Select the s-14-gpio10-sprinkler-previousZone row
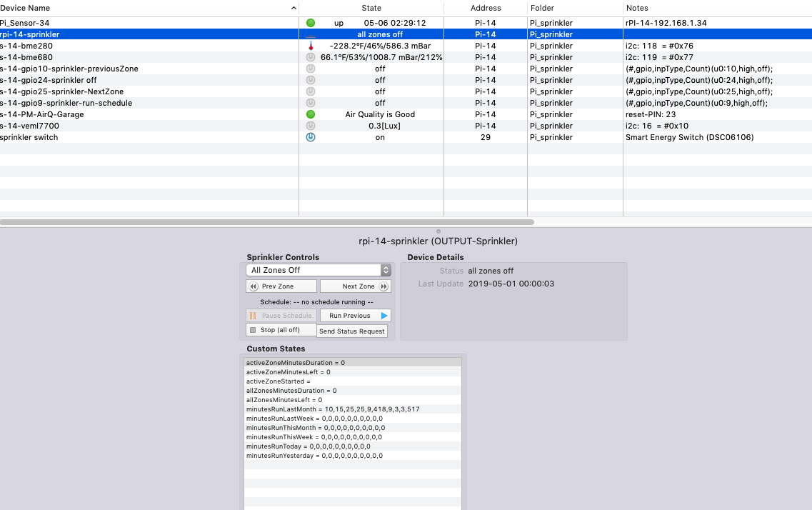Image resolution: width=812 pixels, height=510 pixels. click(406, 69)
